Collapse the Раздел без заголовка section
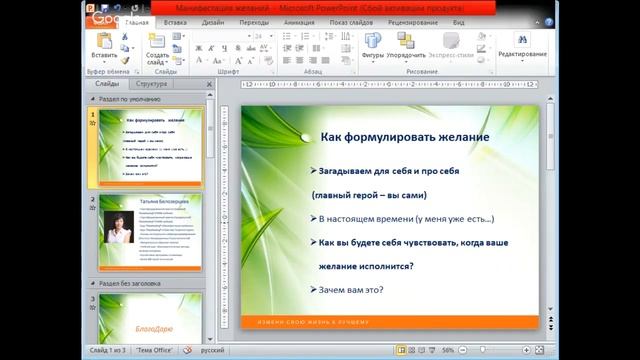The width and height of the screenshot is (640, 360). 93,283
